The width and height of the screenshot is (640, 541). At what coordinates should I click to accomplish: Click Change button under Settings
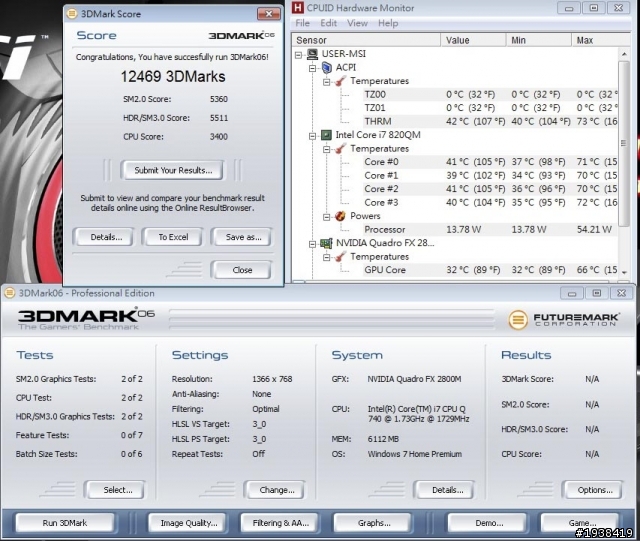click(275, 490)
